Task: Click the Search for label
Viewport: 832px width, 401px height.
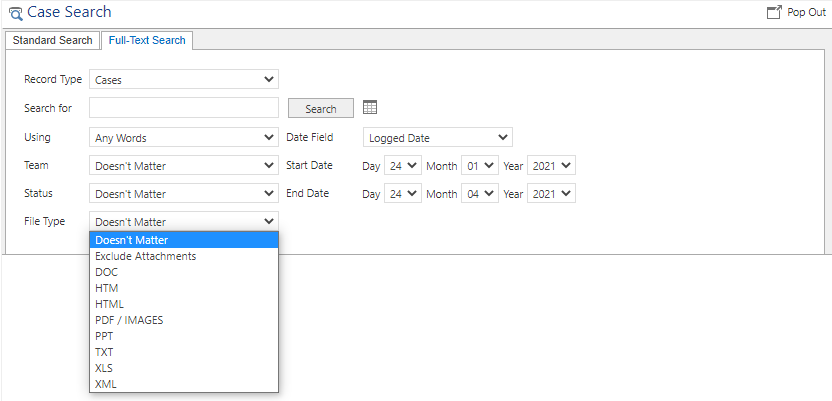Action: (48, 108)
